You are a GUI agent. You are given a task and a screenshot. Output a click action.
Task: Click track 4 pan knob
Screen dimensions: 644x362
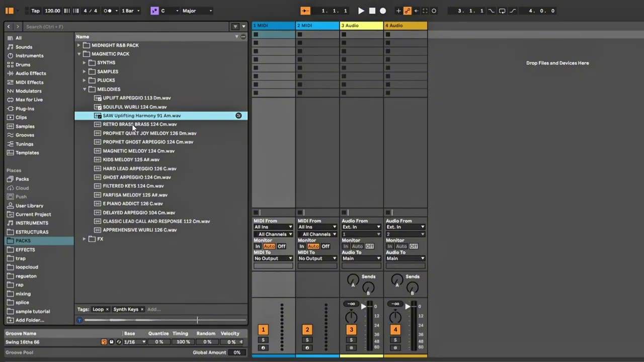(x=395, y=317)
